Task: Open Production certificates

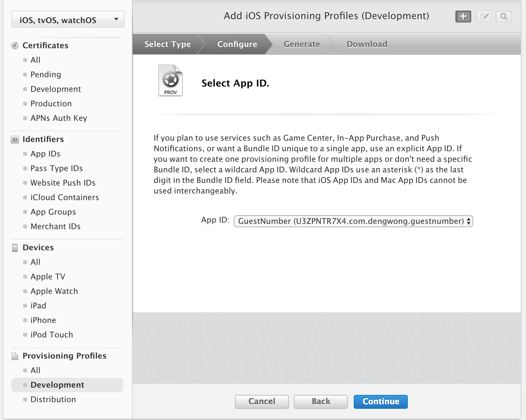Action: point(51,104)
